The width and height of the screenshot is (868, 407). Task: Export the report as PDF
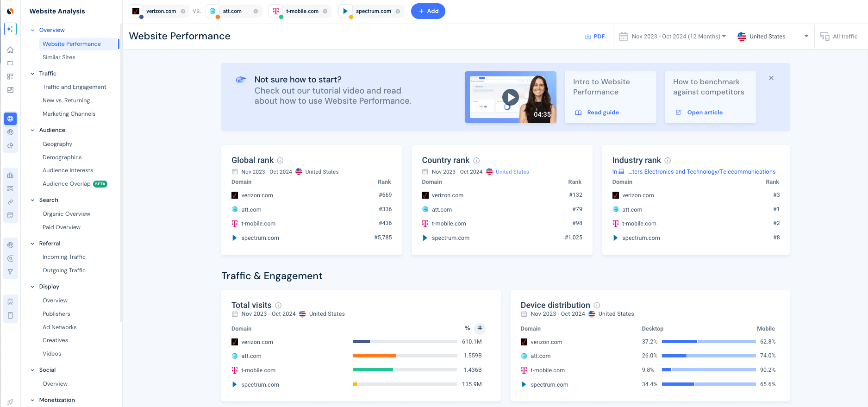(x=595, y=37)
